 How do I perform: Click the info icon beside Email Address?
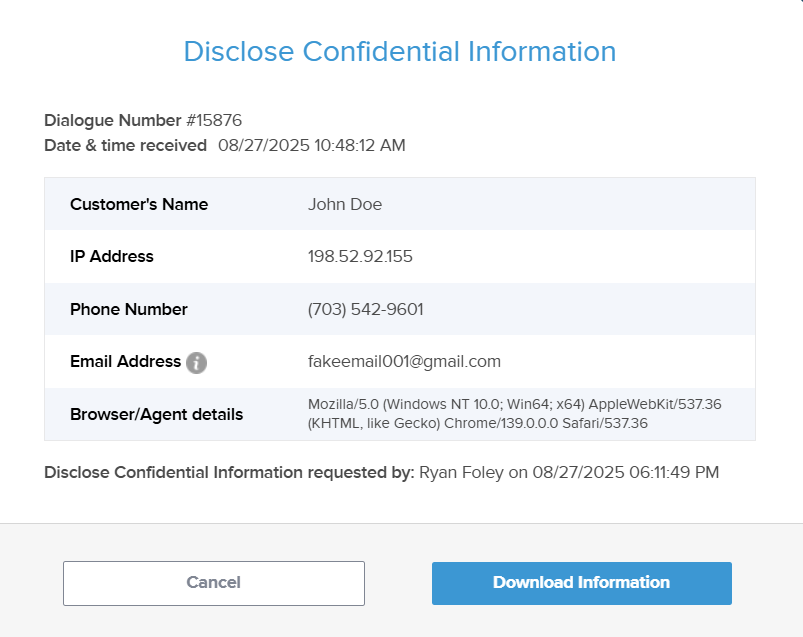196,362
